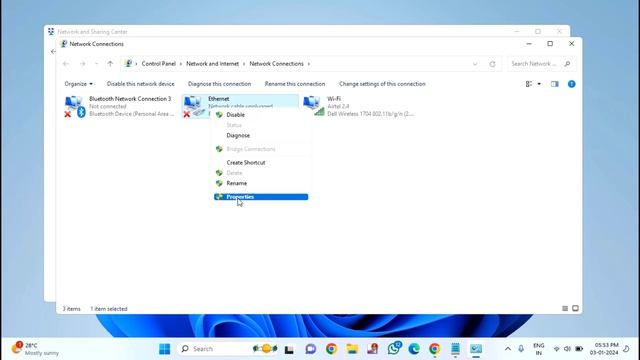The width and height of the screenshot is (640, 360).
Task: Maximize the Network Connections window
Action: coord(550,44)
